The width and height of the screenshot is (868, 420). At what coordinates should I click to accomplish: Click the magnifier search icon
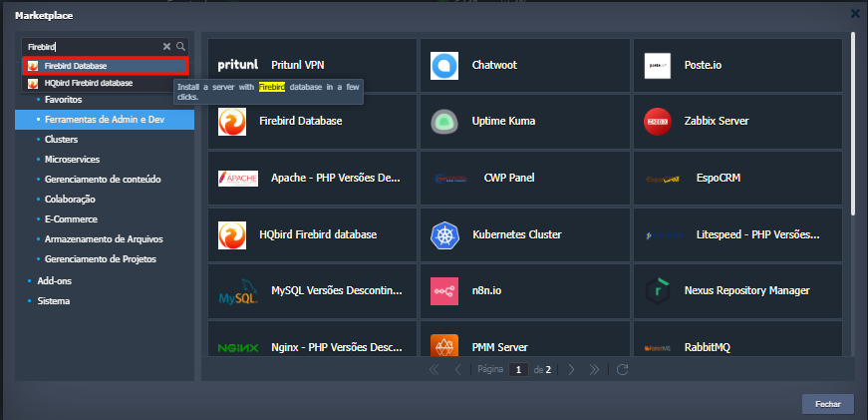point(180,47)
